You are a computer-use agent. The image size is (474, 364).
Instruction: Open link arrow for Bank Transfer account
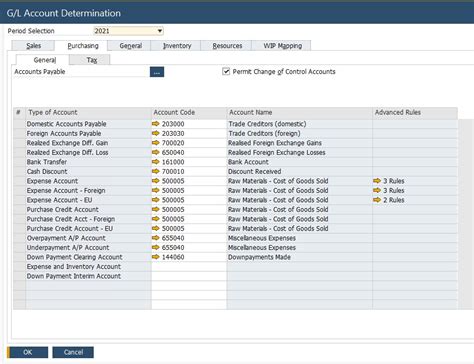tap(156, 162)
